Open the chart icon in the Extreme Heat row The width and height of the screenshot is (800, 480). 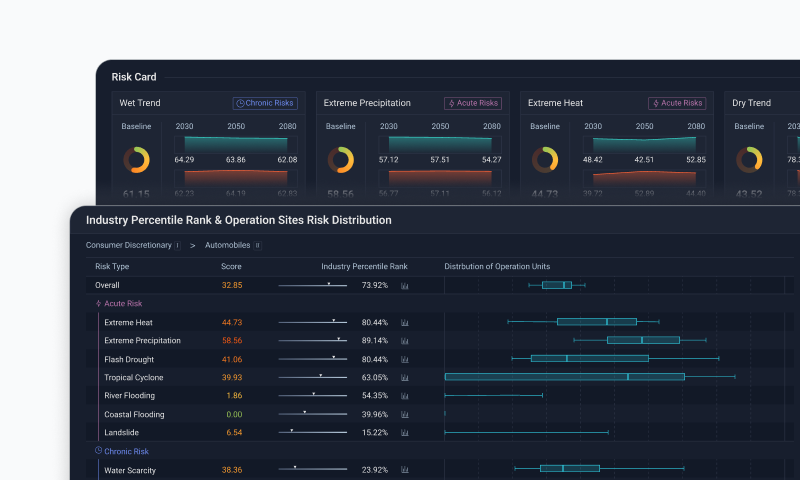(405, 322)
